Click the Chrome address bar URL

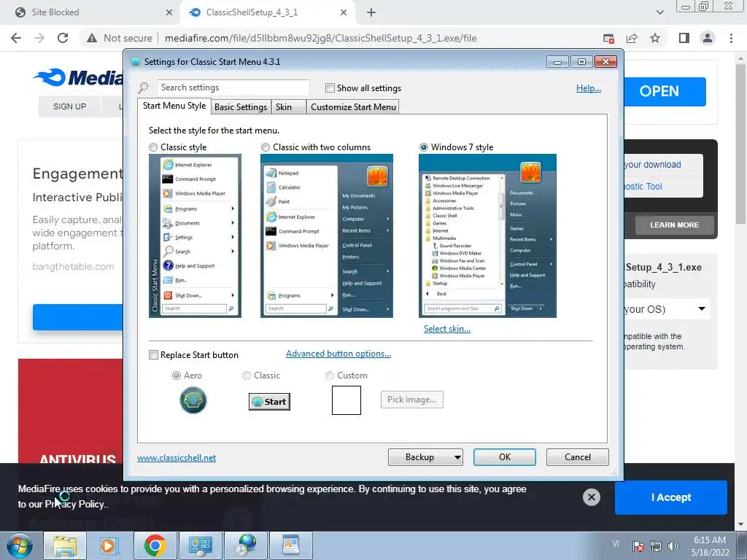pyautogui.click(x=321, y=38)
